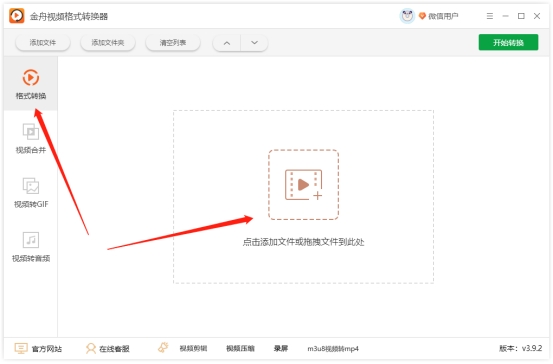Minimize the converter window

(505, 16)
